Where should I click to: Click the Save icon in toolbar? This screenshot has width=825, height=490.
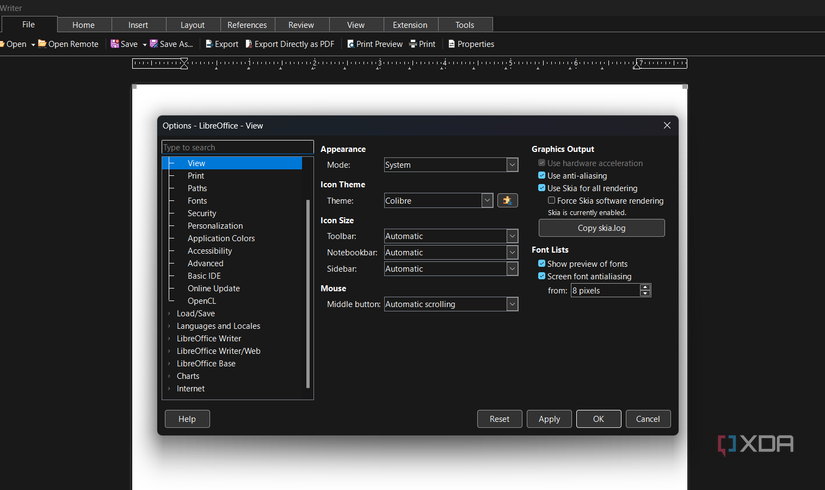point(114,44)
